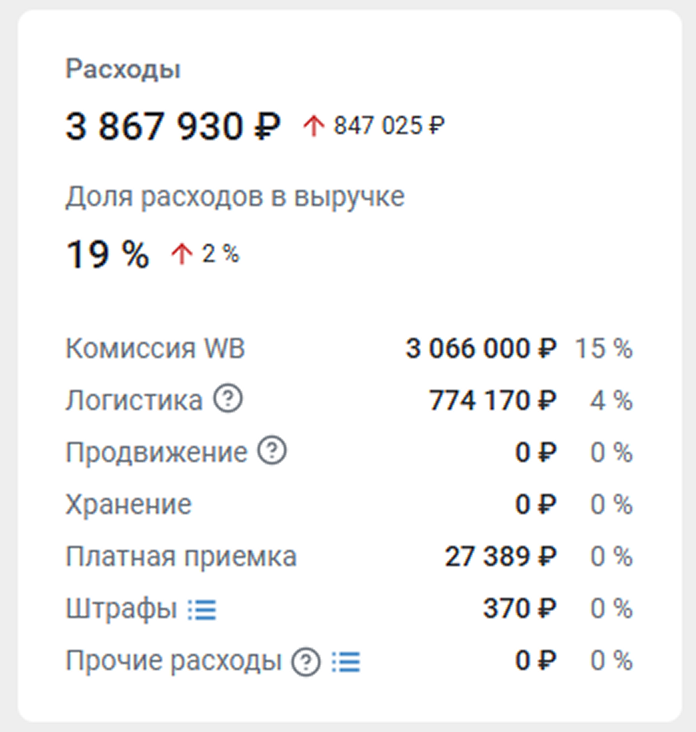Click the Продвижение row label
696x732 pixels.
pyautogui.click(x=156, y=452)
